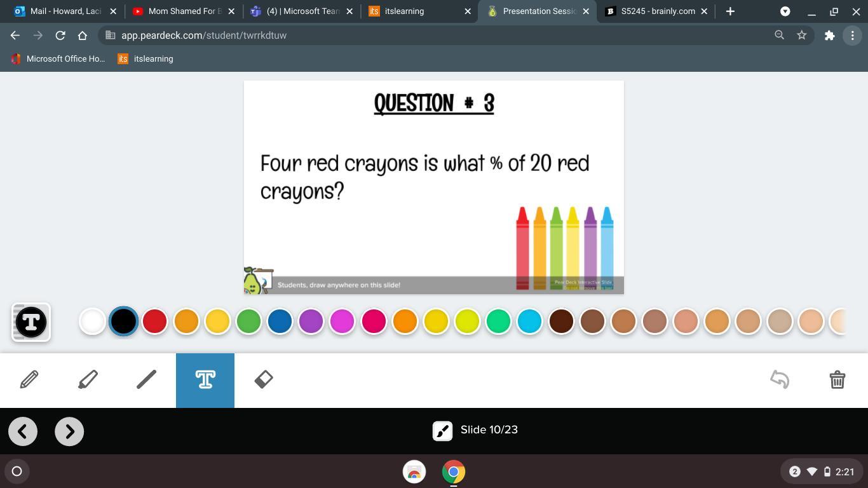Screen dimensions: 868x488
Task: Select the active Text tool
Action: click(x=205, y=380)
